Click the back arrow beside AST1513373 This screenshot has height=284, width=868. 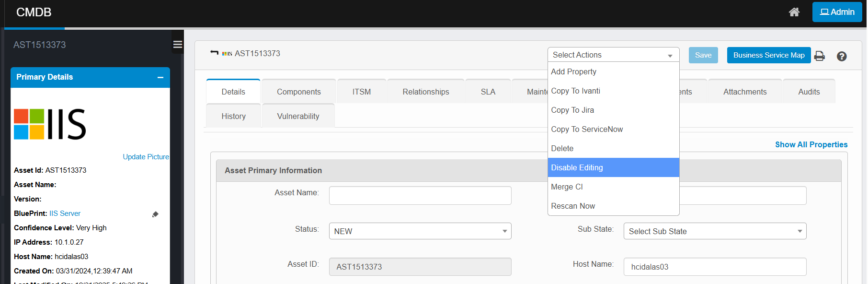tap(214, 53)
